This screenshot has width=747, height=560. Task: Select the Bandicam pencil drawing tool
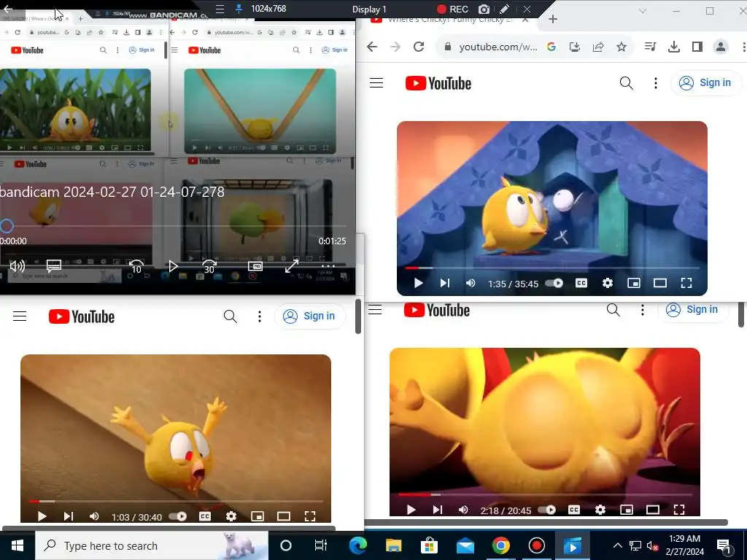[x=505, y=9]
